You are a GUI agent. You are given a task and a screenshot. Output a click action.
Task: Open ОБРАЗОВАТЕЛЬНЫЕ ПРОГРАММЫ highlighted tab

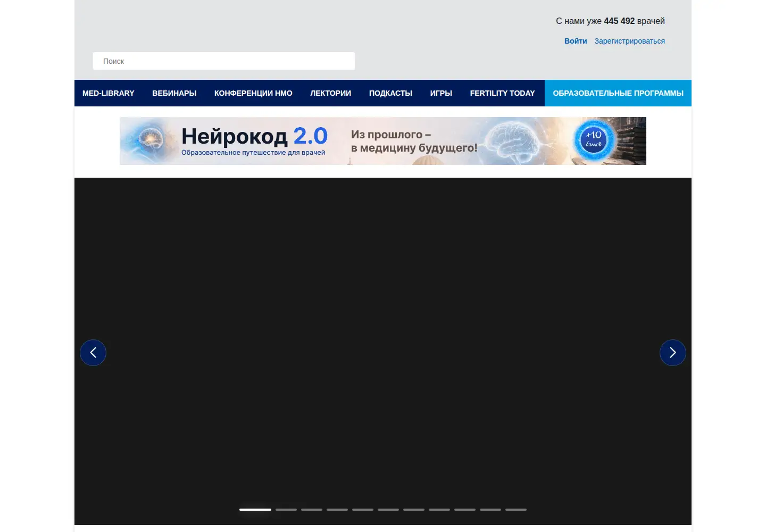(x=618, y=93)
